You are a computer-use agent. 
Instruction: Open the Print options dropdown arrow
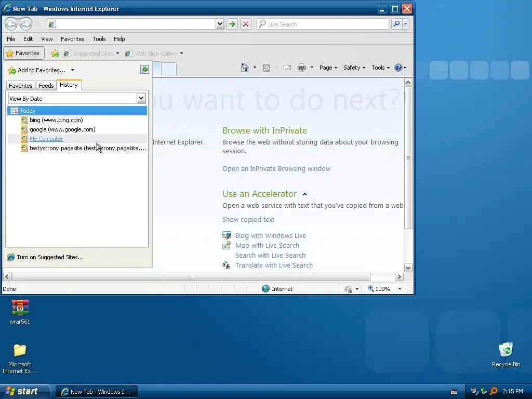312,68
